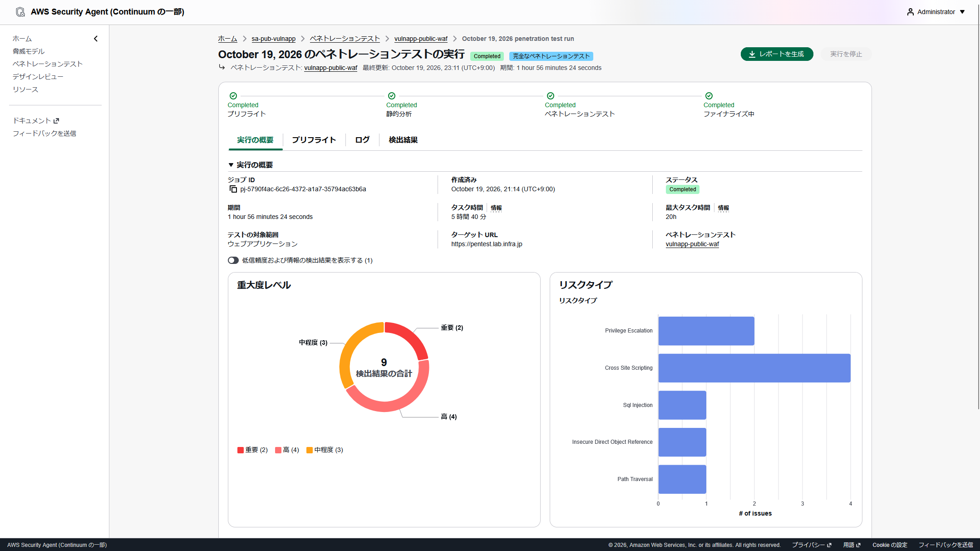Open the Administrator account dropdown

(x=936, y=12)
